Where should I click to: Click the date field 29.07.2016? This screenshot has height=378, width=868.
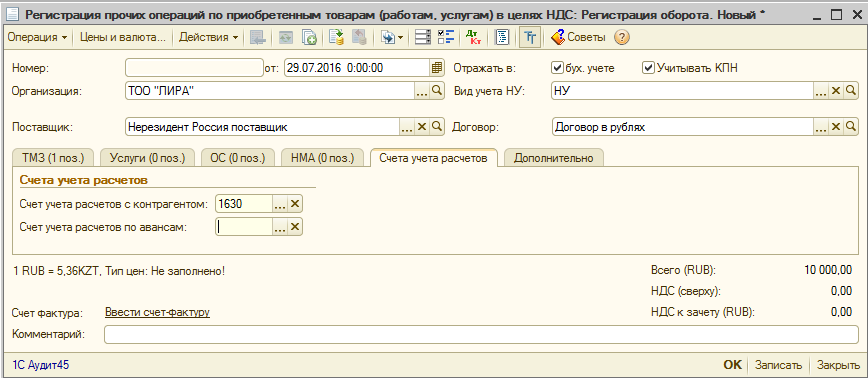[x=357, y=68]
